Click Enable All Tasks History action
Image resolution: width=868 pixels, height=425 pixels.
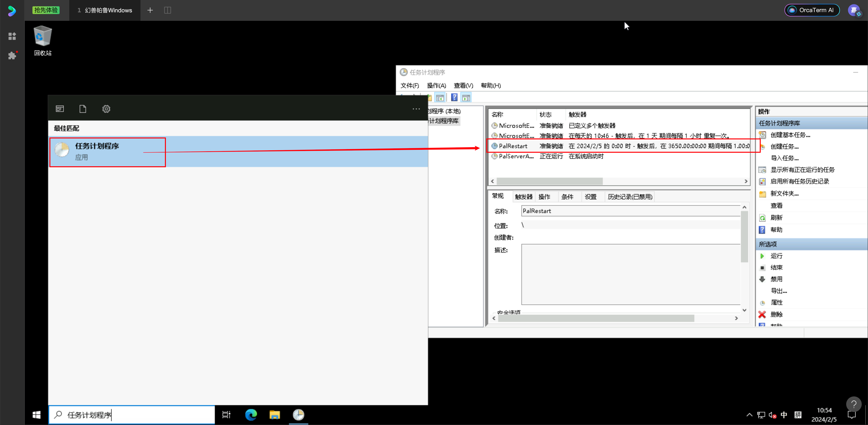(x=799, y=181)
